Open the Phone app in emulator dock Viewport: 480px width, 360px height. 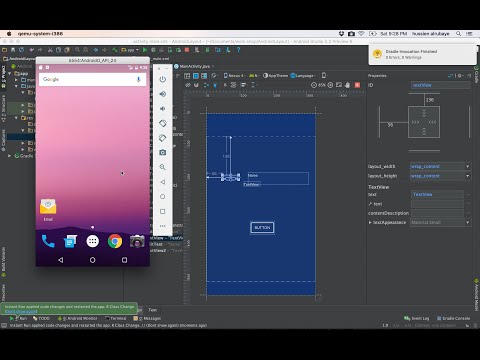point(48,241)
